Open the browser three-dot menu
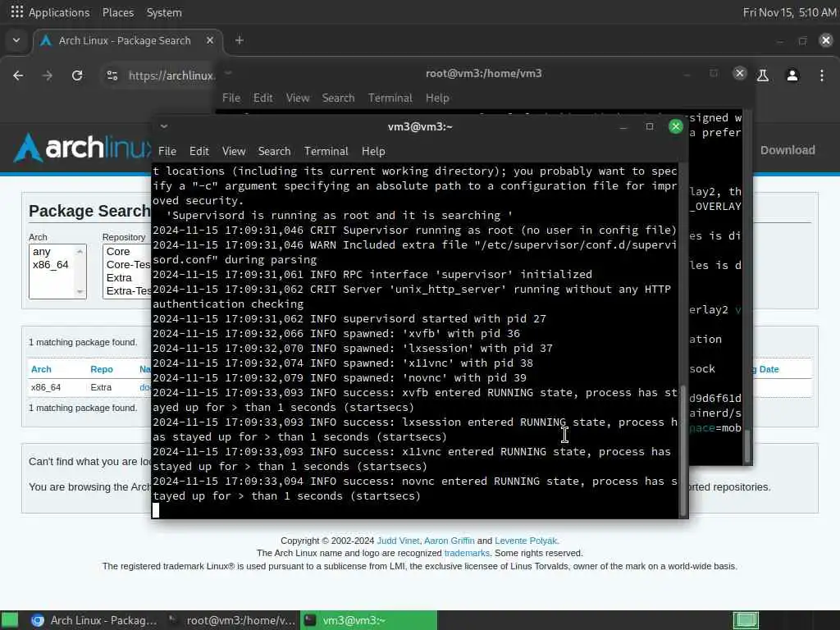This screenshot has width=840, height=630. (822, 75)
